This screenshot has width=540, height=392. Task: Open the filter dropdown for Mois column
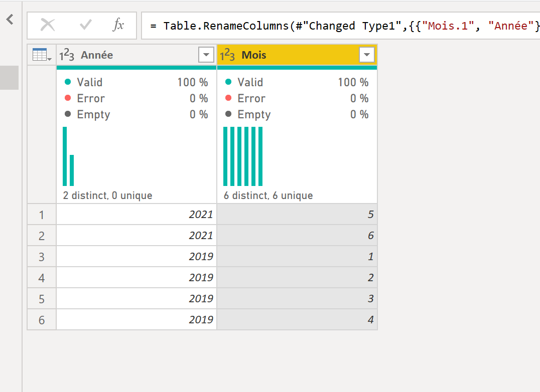[x=367, y=55]
